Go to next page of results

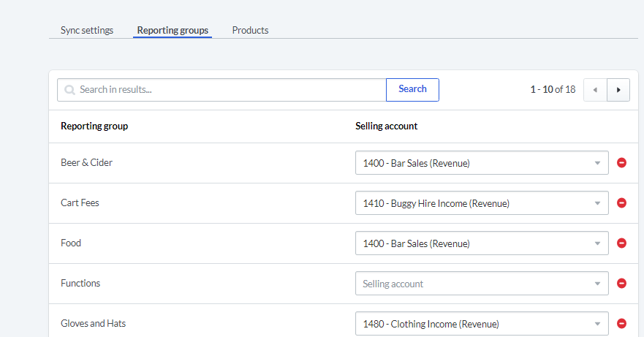pyautogui.click(x=618, y=90)
